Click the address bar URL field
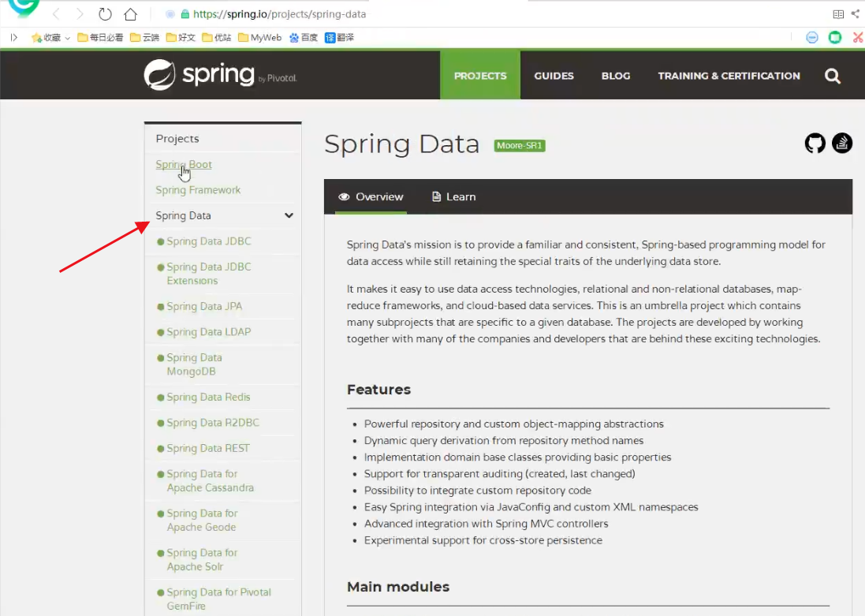This screenshot has height=616, width=865. (x=279, y=14)
